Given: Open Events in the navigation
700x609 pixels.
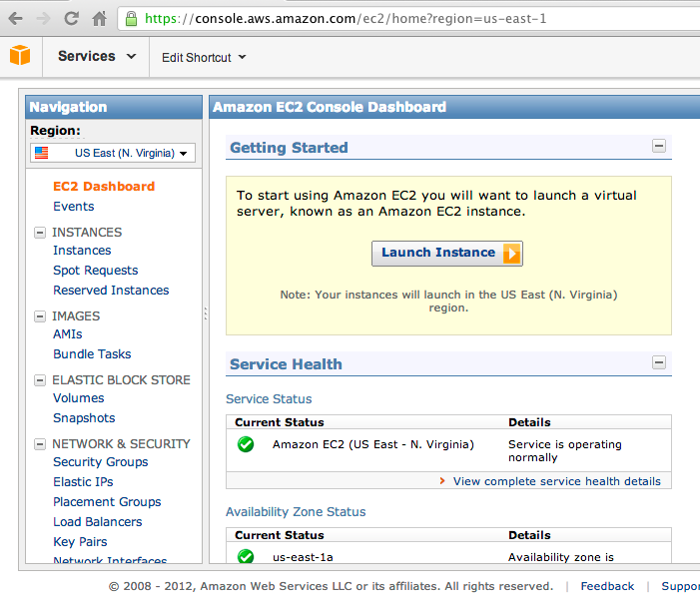Looking at the screenshot, I should tap(74, 207).
